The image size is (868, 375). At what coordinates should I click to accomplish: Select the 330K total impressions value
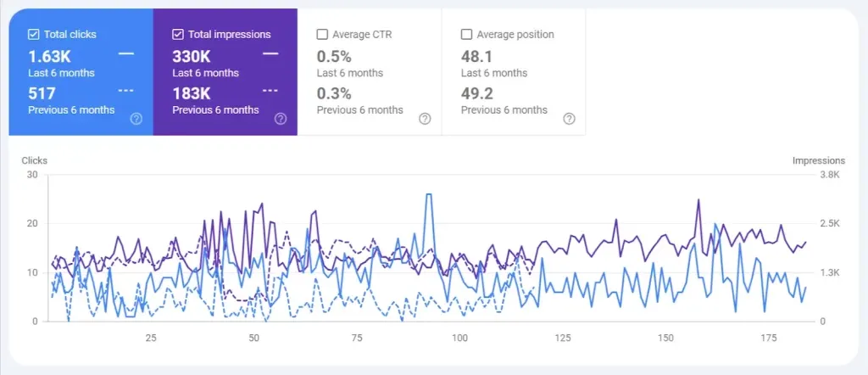(x=192, y=55)
